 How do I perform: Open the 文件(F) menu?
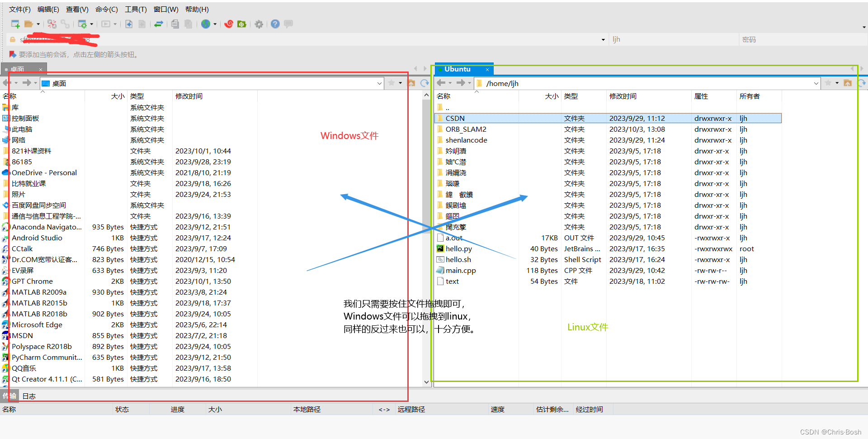[x=19, y=10]
